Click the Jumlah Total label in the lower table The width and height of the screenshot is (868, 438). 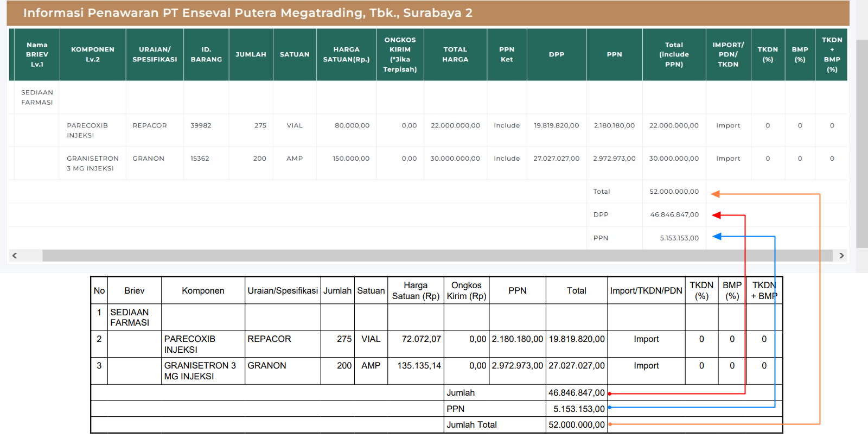click(x=471, y=425)
